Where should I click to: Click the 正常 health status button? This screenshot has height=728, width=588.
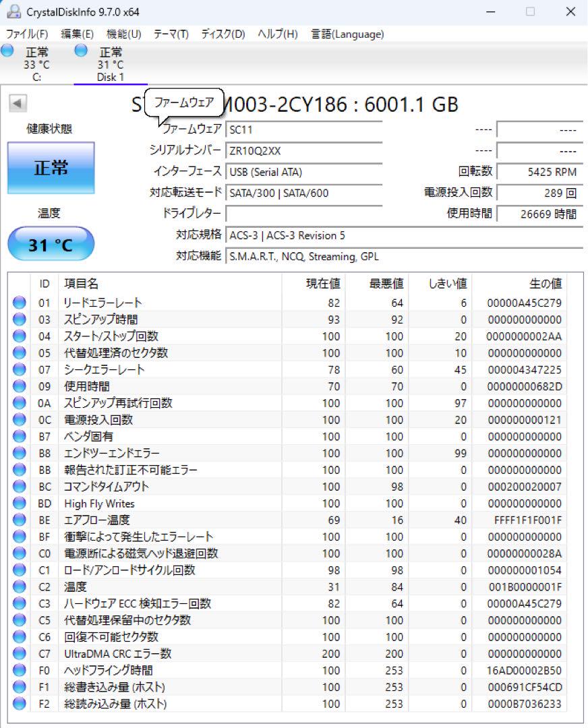[51, 168]
